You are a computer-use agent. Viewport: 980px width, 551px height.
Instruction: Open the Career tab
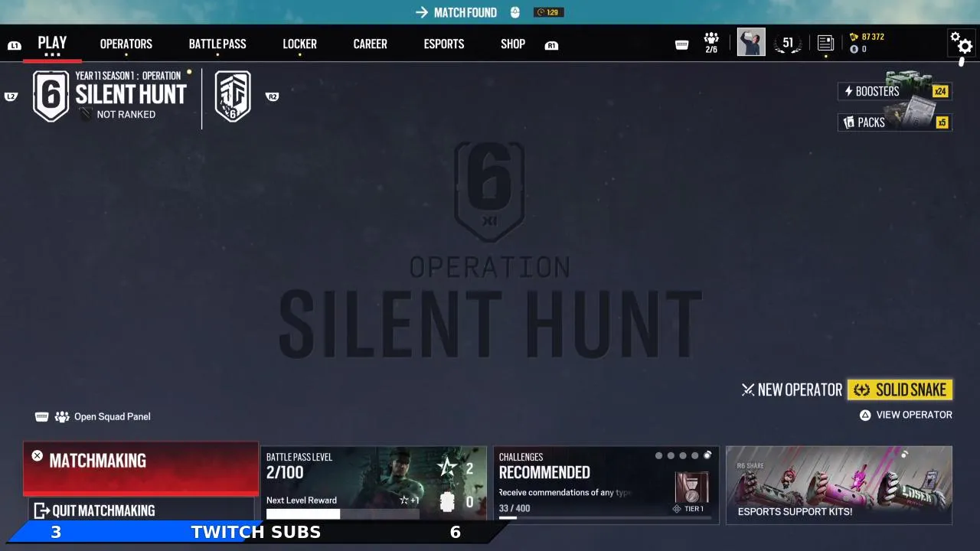(x=370, y=44)
